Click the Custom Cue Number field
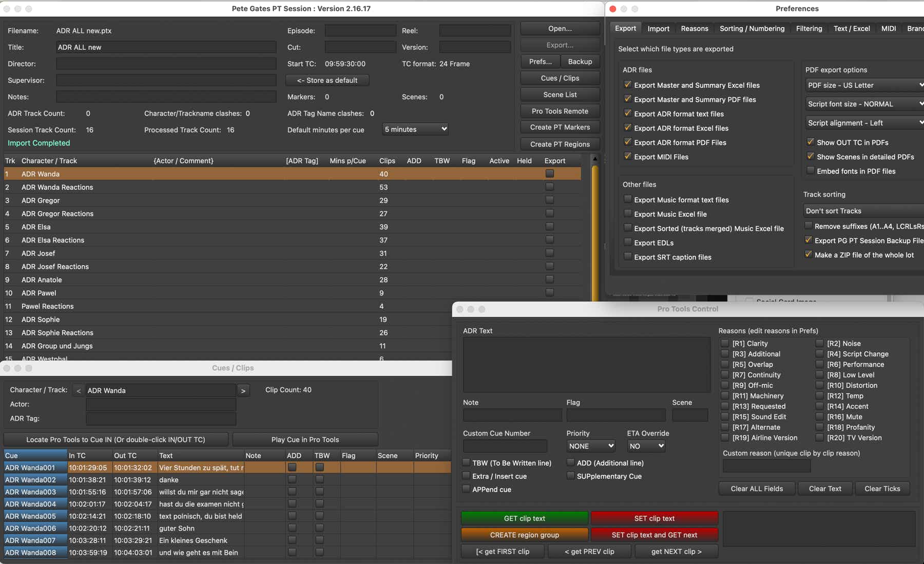924x564 pixels. (x=505, y=446)
